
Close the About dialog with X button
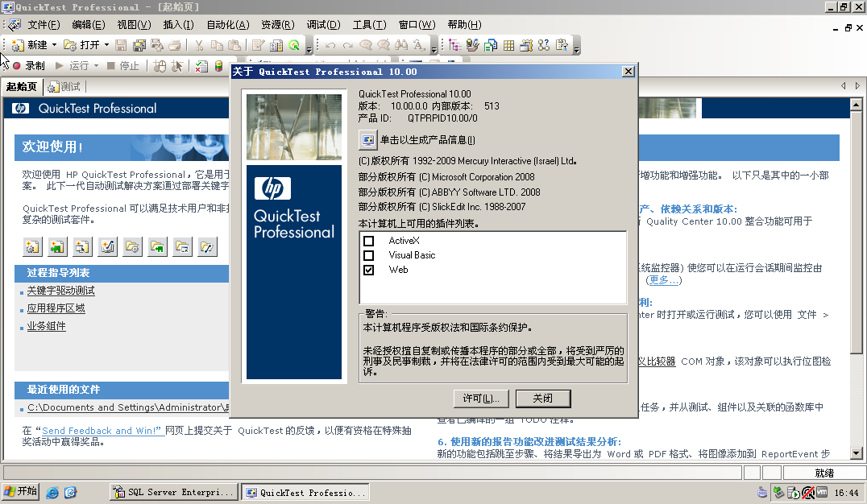tap(628, 72)
